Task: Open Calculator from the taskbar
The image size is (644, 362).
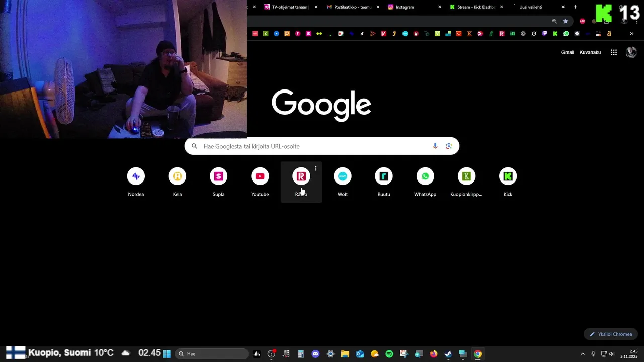Action: coord(301,354)
